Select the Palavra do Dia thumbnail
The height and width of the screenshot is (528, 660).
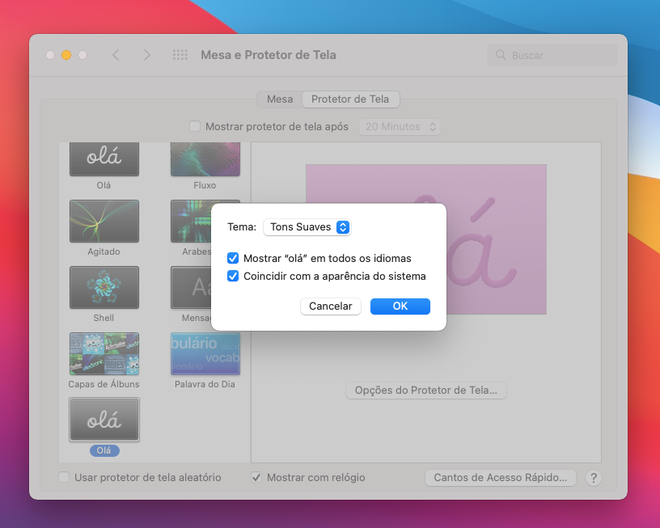205,354
